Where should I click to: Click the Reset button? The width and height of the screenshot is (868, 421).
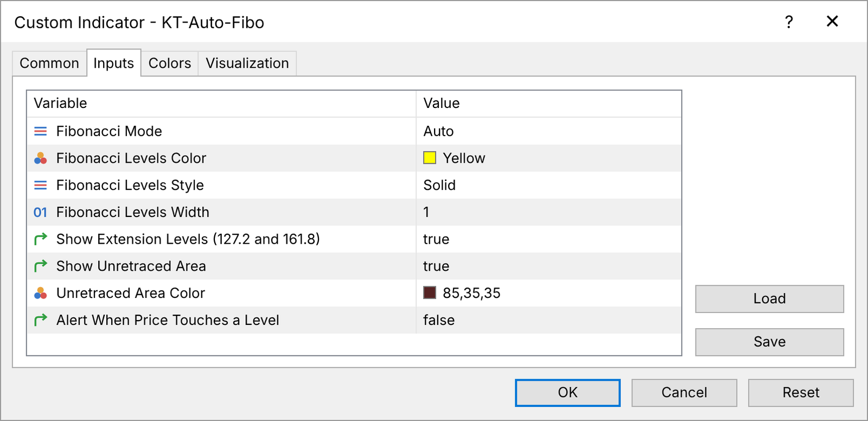tap(801, 393)
